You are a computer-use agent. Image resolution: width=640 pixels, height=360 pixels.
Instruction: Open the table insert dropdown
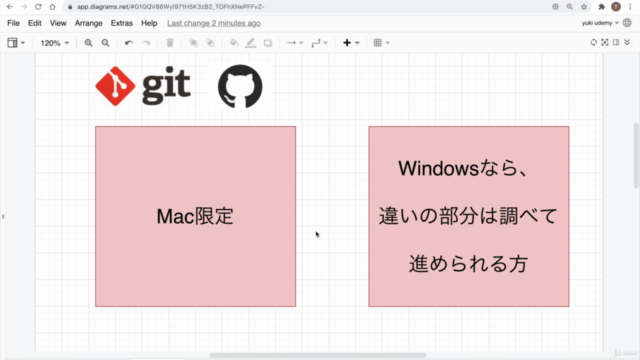tap(381, 43)
